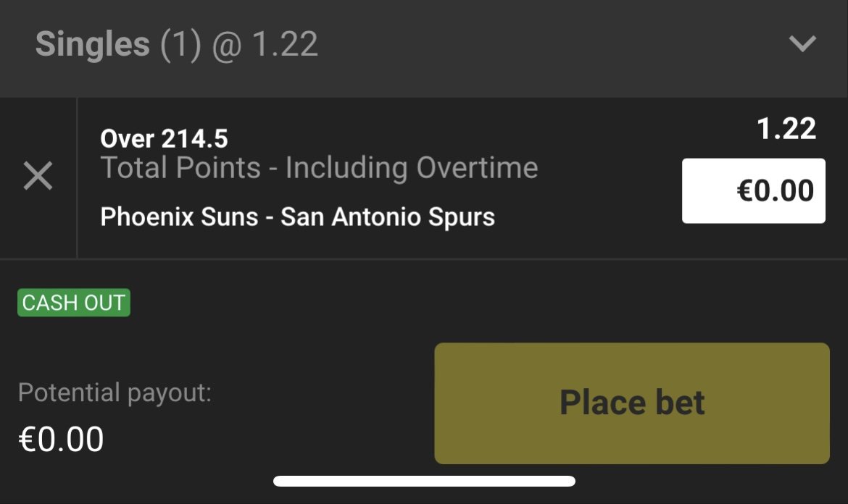Tap the @ 1.22 odds in Singles header

265,44
